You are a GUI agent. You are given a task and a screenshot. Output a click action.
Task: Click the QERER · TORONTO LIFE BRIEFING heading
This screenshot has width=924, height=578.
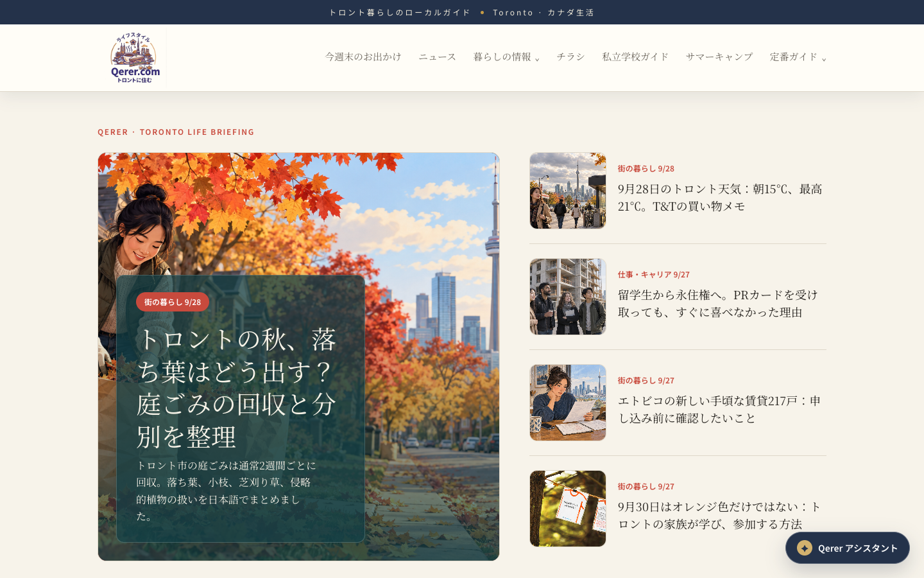point(176,132)
